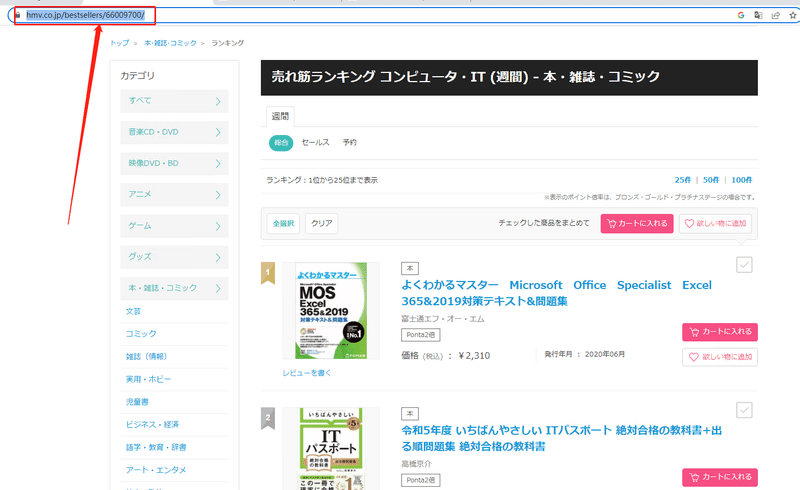
Task: Click the 2020年06月 publication date text
Action: (605, 354)
